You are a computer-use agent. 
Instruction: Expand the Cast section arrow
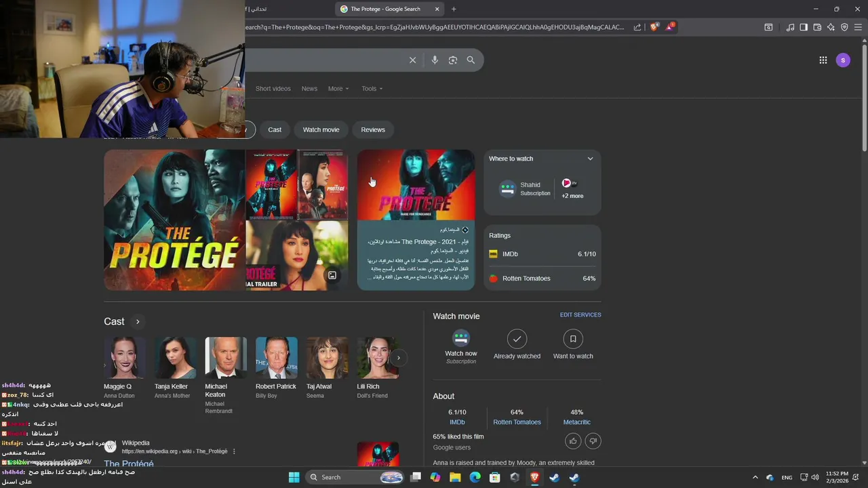pyautogui.click(x=138, y=322)
